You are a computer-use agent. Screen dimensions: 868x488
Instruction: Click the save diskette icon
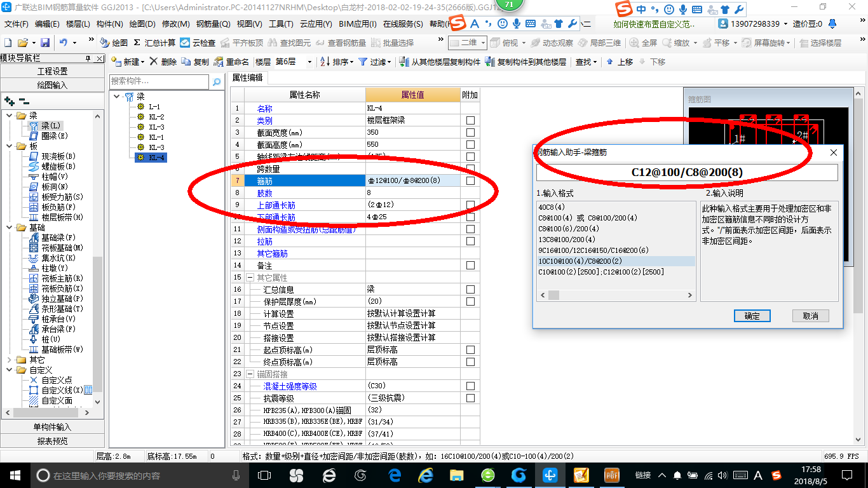pos(45,43)
